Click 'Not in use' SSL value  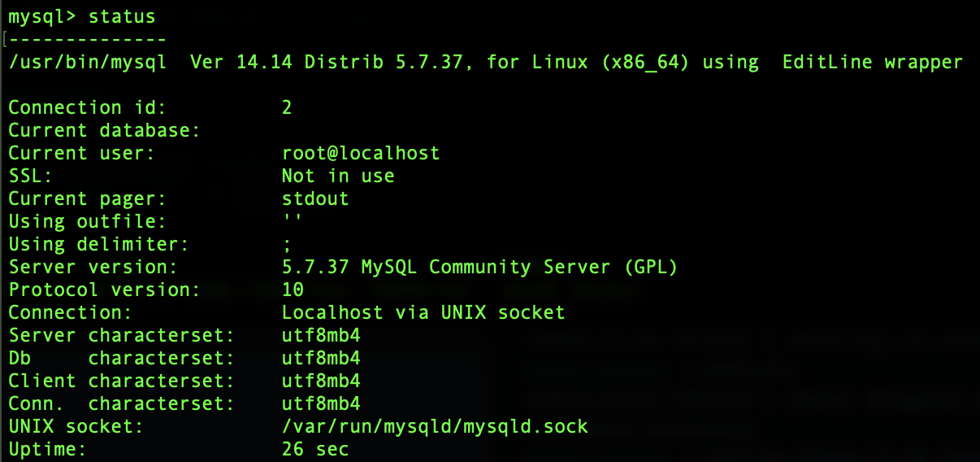click(338, 176)
